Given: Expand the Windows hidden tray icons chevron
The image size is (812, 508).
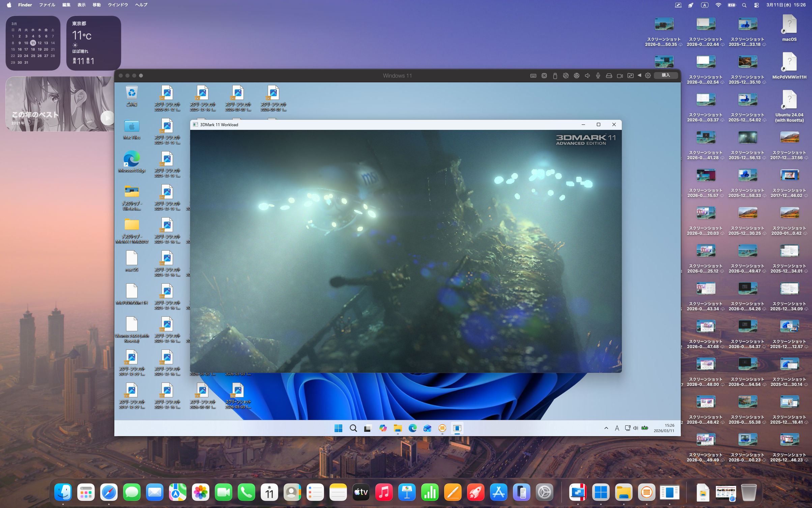Looking at the screenshot, I should pos(606,428).
